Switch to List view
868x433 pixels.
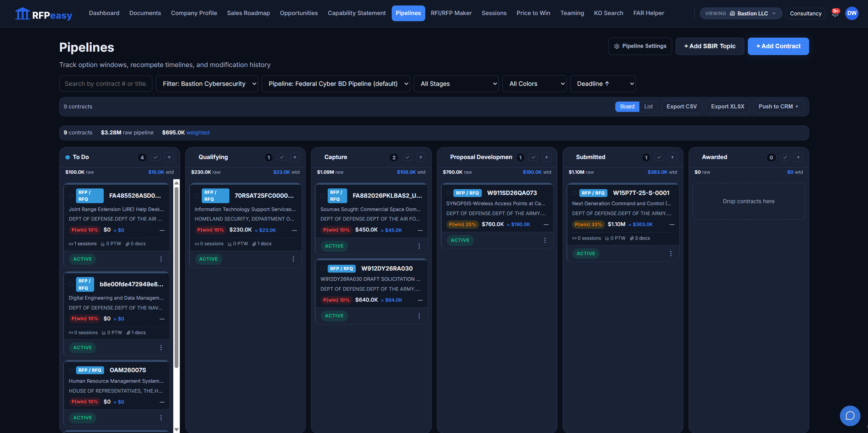point(648,106)
